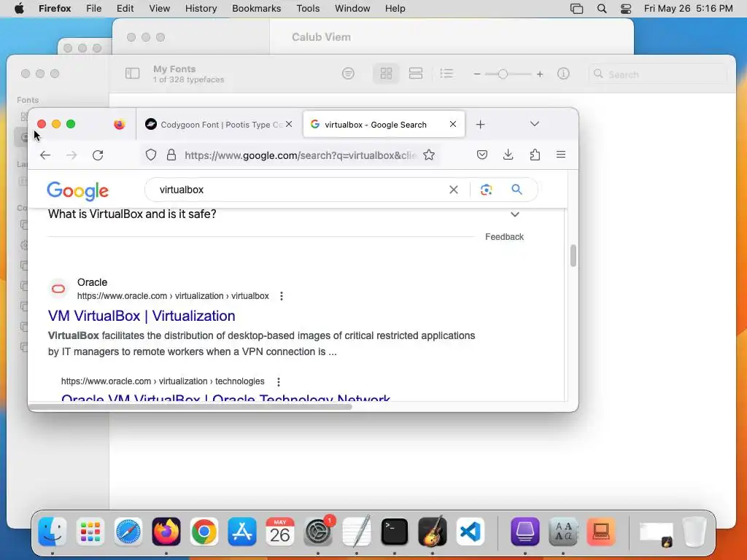Screen dimensions: 747x560
Task: Click the Google logo
Action: click(x=77, y=191)
